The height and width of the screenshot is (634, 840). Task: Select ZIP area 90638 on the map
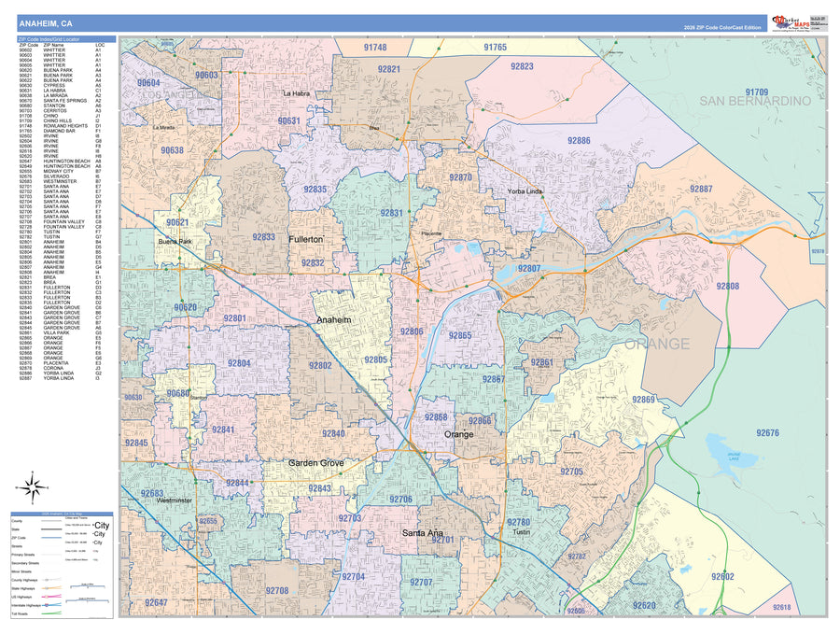coord(172,150)
